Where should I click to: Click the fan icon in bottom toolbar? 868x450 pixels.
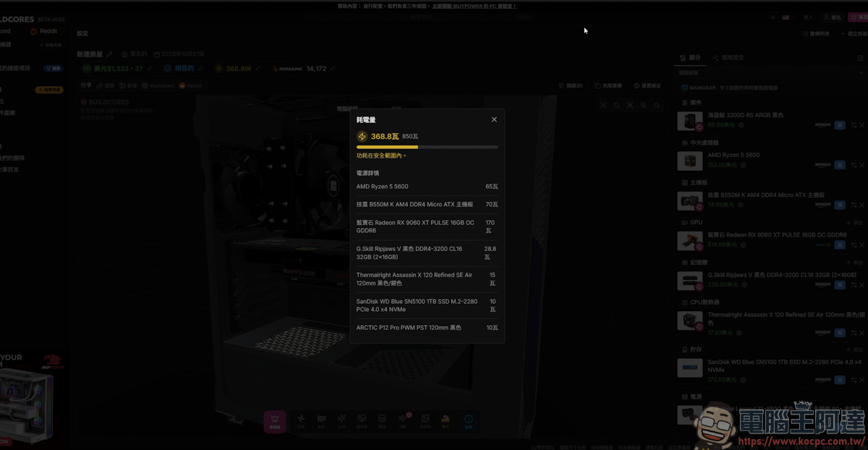[x=301, y=420]
